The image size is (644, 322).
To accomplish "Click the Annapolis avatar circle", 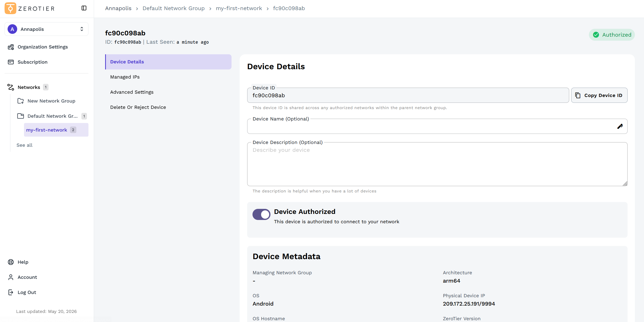I will 12,29.
